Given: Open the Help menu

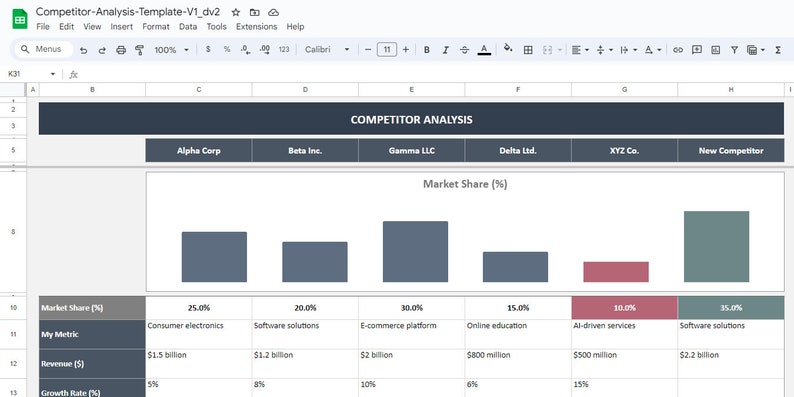Looking at the screenshot, I should pos(295,26).
